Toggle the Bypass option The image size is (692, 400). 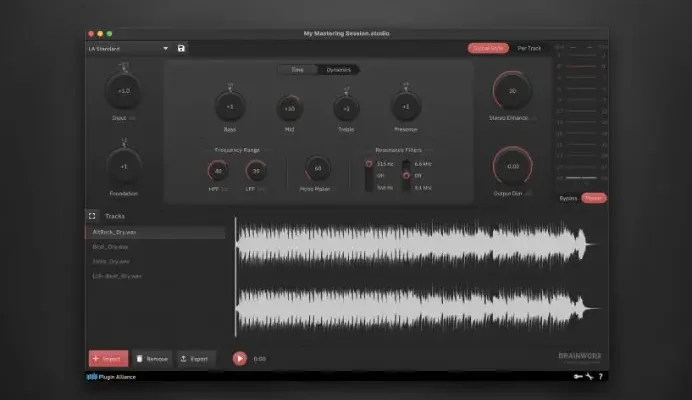click(568, 198)
